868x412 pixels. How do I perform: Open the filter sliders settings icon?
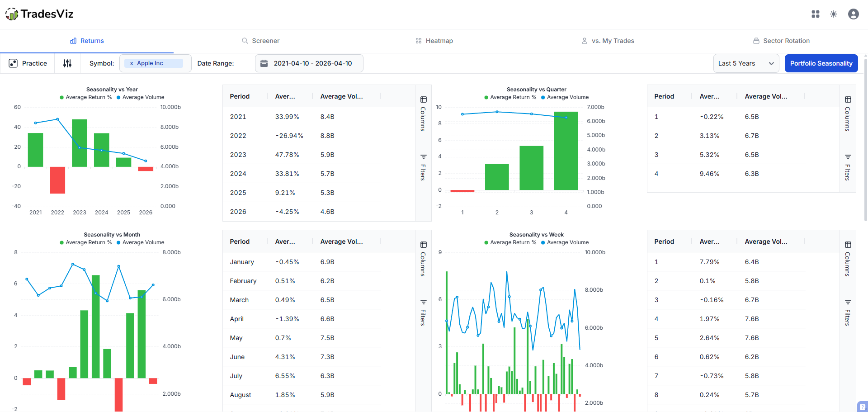tap(67, 63)
